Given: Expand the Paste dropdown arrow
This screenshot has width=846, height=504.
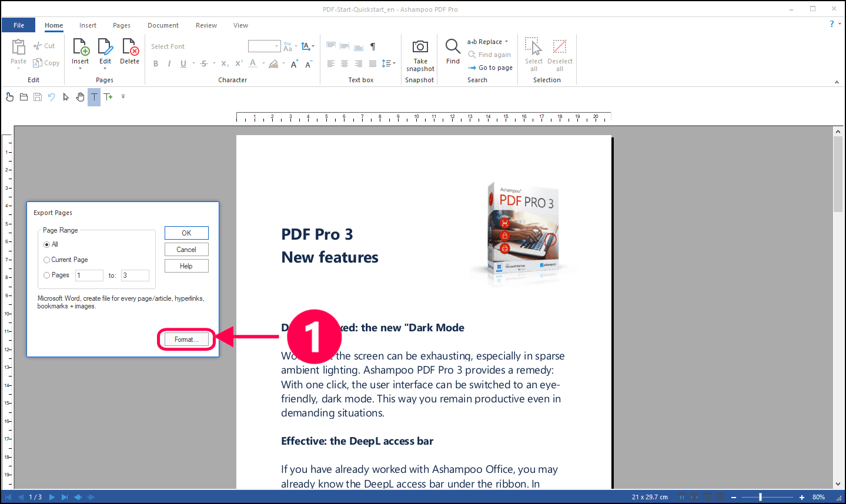Looking at the screenshot, I should coord(18,69).
